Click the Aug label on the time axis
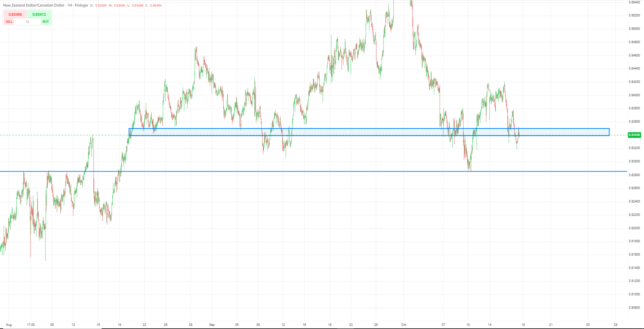This screenshot has width=644, height=329. (9, 325)
